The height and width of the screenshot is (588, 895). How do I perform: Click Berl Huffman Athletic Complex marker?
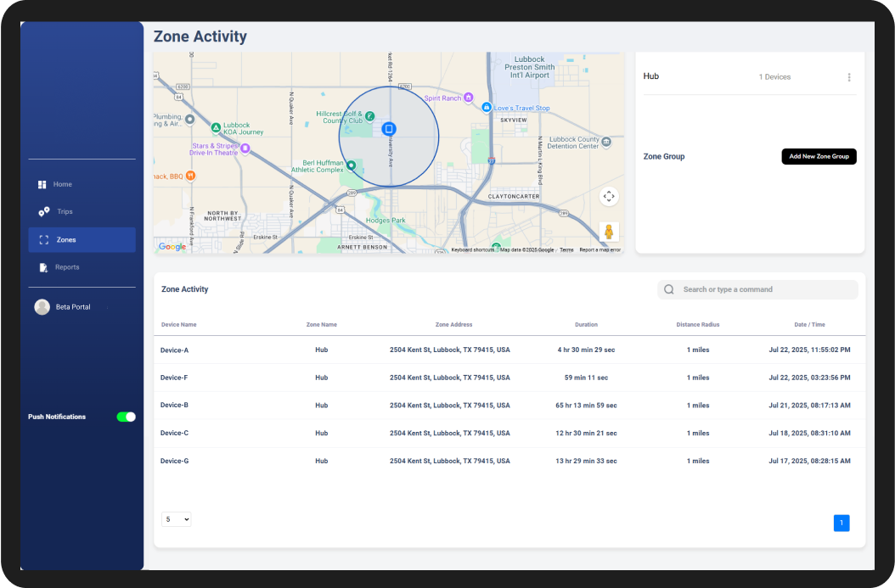(351, 165)
